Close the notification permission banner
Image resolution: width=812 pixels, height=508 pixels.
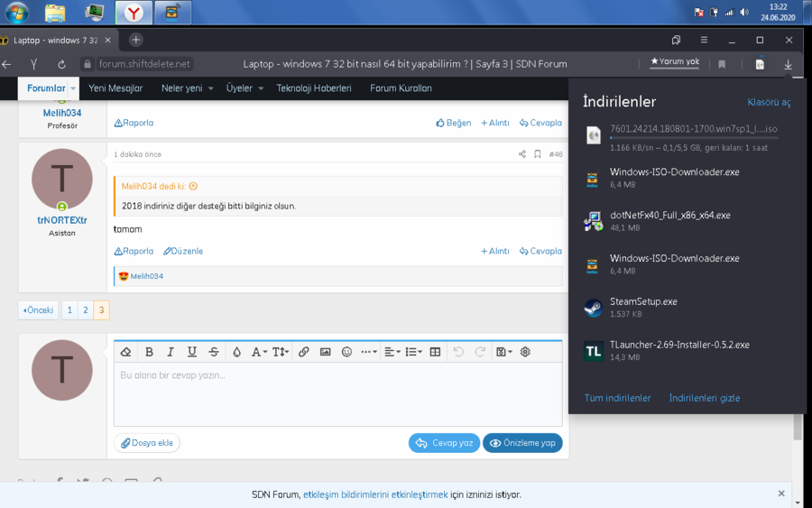coord(781,494)
